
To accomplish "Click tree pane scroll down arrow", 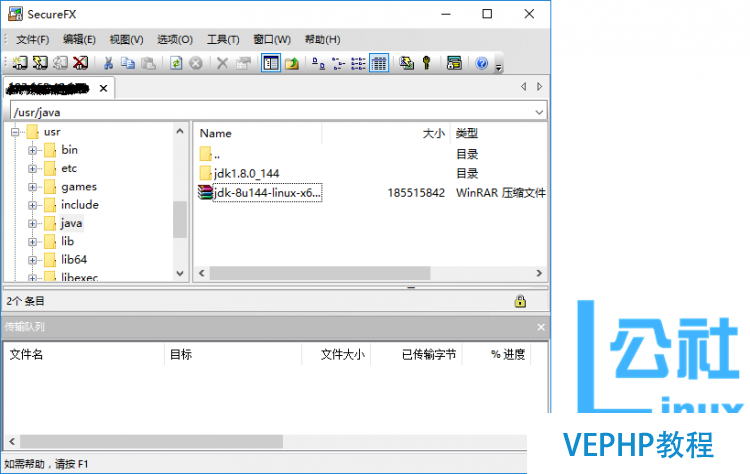I will [180, 273].
